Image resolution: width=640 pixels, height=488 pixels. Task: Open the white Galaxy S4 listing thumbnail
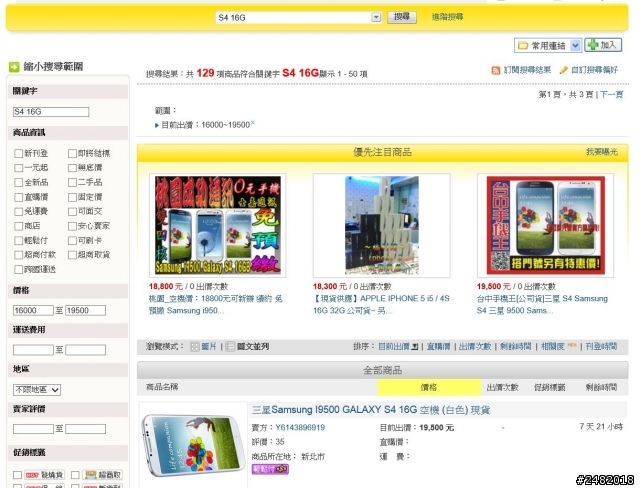click(x=193, y=445)
